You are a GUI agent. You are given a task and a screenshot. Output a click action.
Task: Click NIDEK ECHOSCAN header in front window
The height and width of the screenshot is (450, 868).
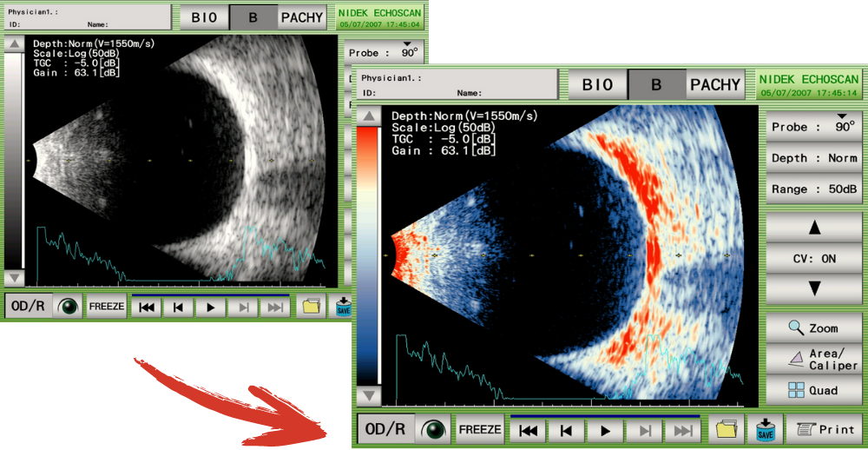click(808, 84)
